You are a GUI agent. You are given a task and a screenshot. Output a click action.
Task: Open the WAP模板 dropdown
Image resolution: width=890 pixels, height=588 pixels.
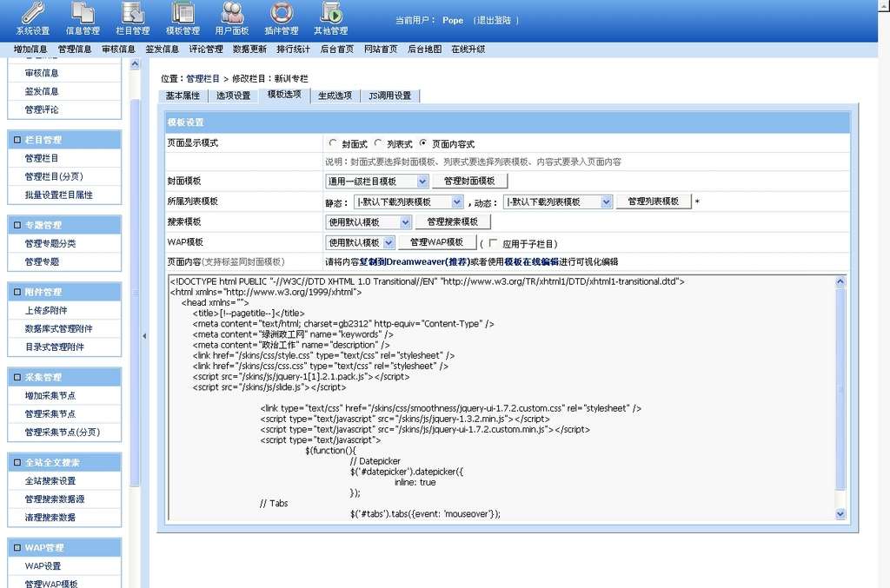(360, 242)
